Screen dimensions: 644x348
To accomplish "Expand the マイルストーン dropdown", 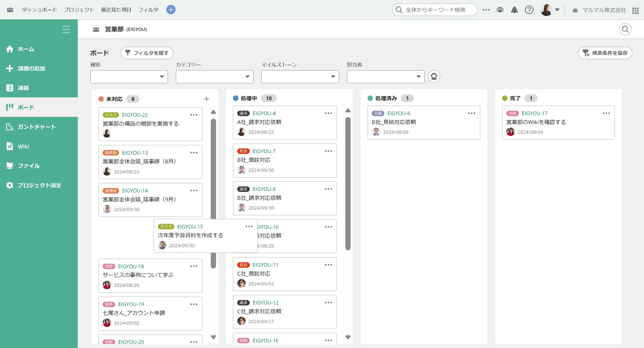I will tap(300, 77).
